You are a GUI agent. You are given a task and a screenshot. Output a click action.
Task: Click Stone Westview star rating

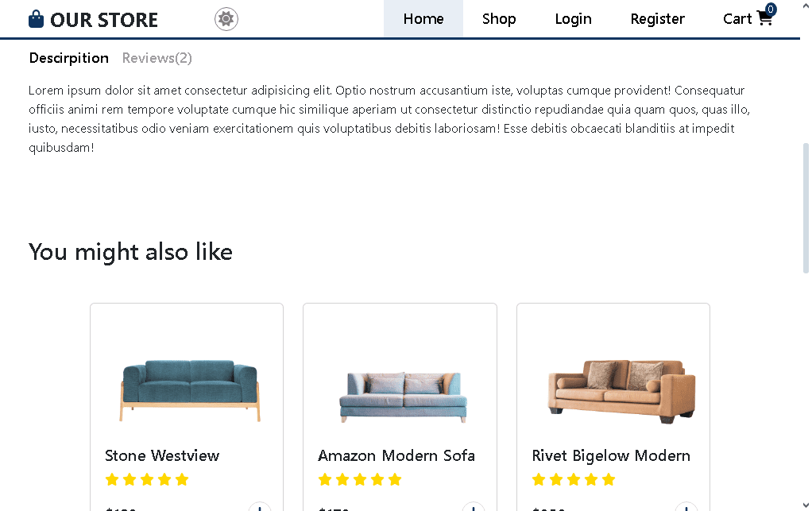(147, 479)
